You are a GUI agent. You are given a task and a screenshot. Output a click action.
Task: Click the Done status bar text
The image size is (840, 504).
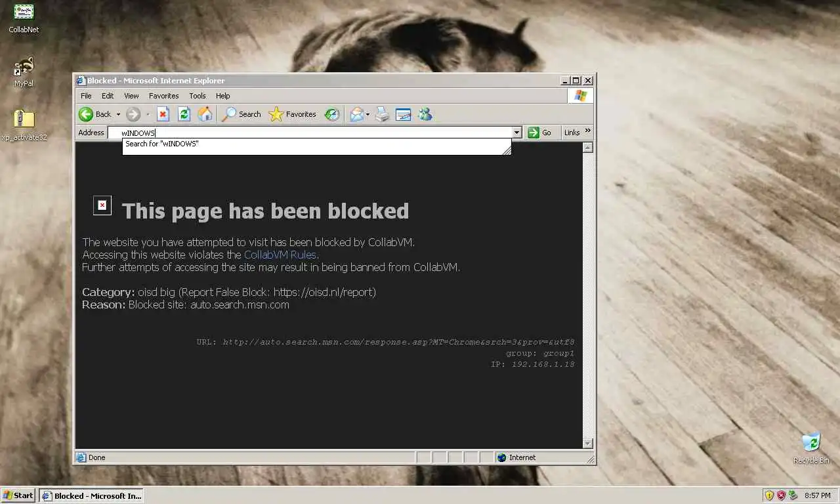(x=97, y=457)
